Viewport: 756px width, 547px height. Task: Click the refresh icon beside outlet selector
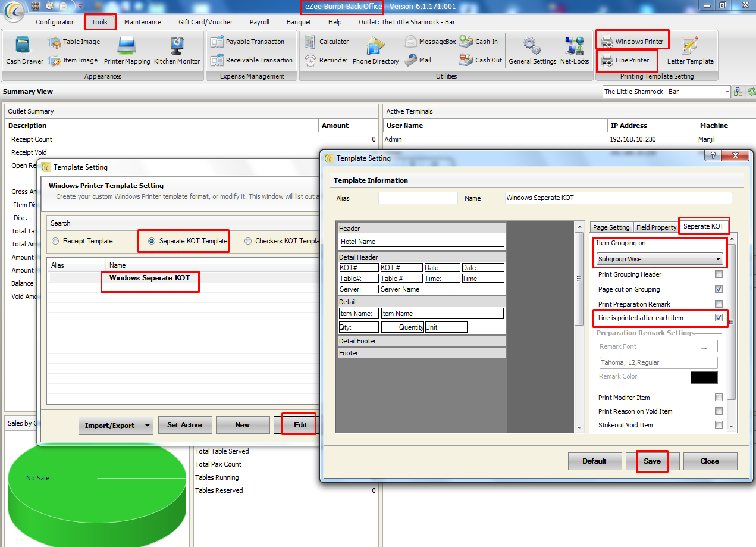click(751, 92)
